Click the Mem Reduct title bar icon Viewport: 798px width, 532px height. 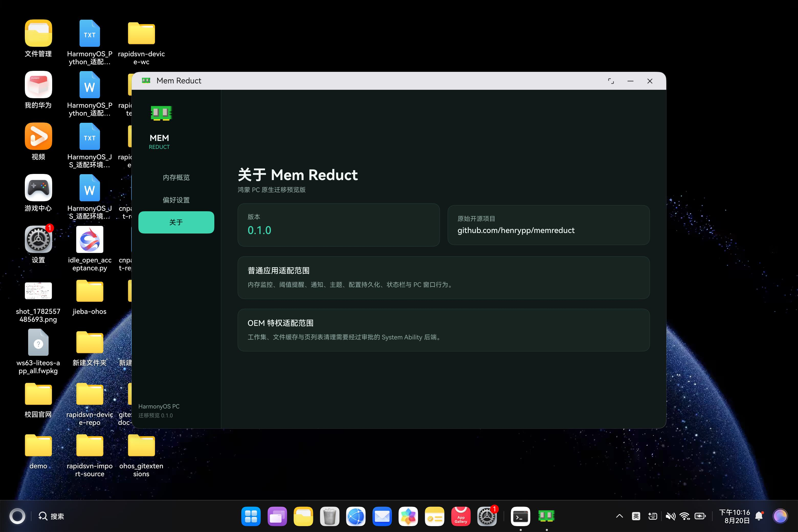click(146, 80)
